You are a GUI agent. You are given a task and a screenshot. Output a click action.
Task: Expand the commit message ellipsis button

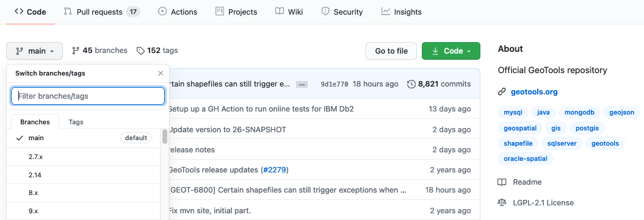302,84
